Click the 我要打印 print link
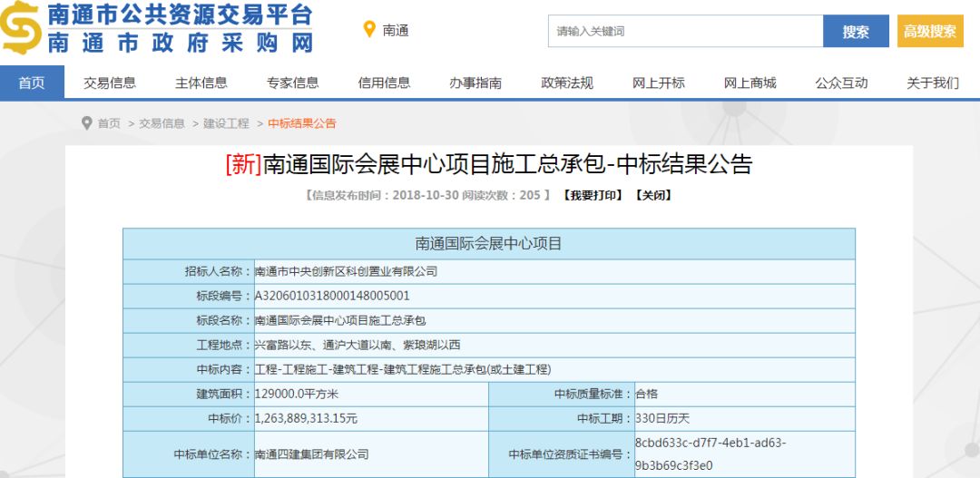The image size is (980, 478). [593, 196]
